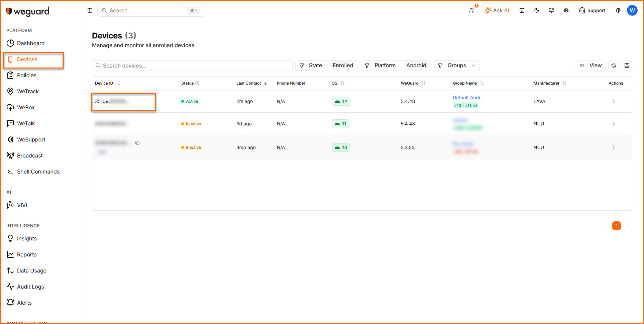Open actions menu for LAVA device
This screenshot has width=644, height=324.
pos(614,101)
